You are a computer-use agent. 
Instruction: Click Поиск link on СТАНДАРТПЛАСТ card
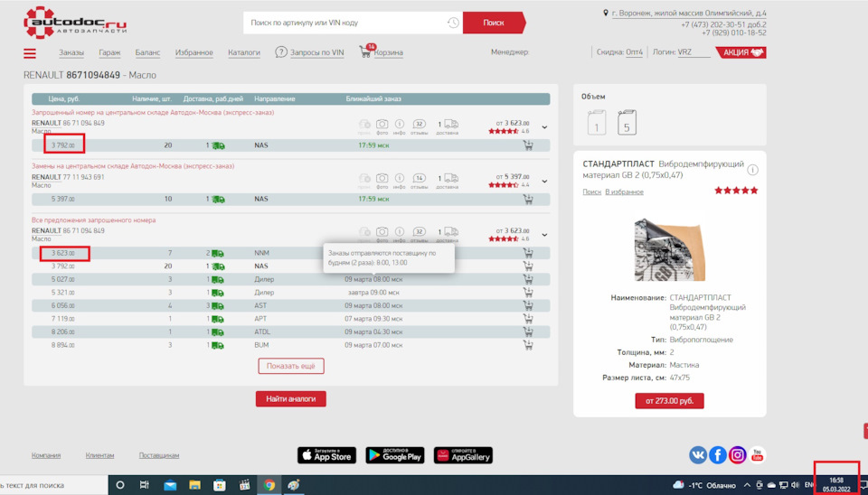tap(591, 191)
